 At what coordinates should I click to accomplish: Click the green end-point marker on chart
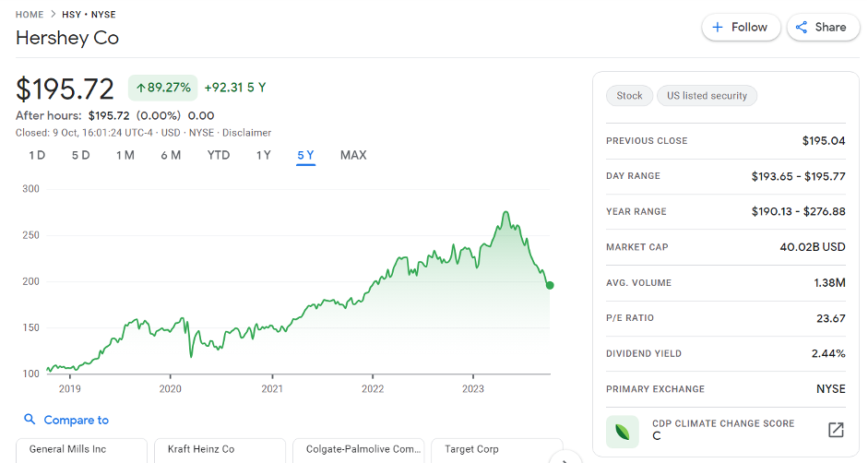click(550, 285)
